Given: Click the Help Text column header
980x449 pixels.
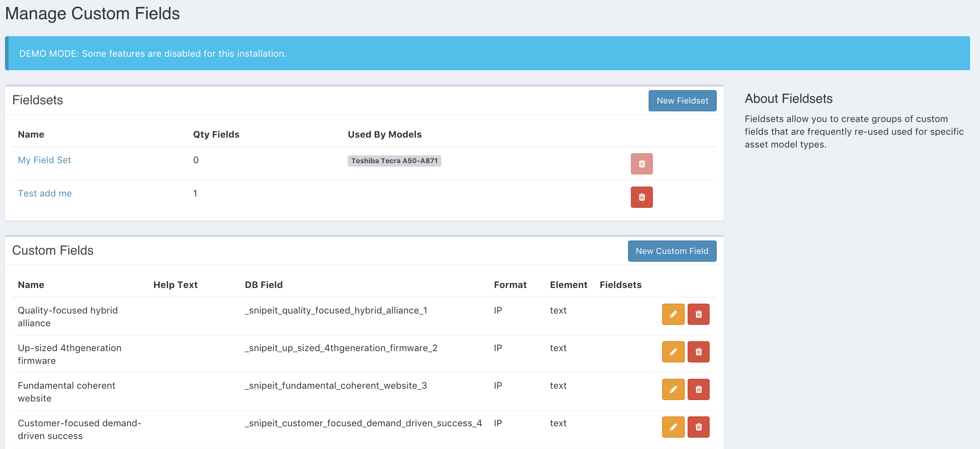Looking at the screenshot, I should pos(175,284).
